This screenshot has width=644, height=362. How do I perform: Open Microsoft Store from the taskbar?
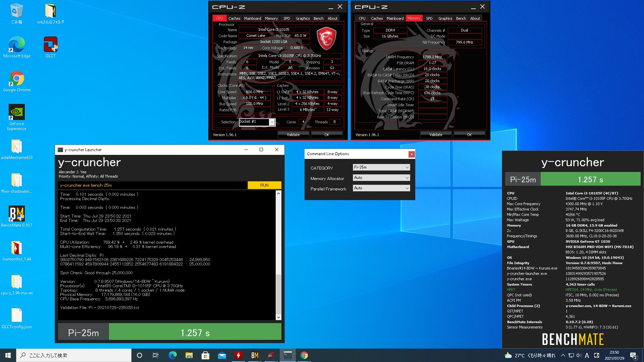205,355
